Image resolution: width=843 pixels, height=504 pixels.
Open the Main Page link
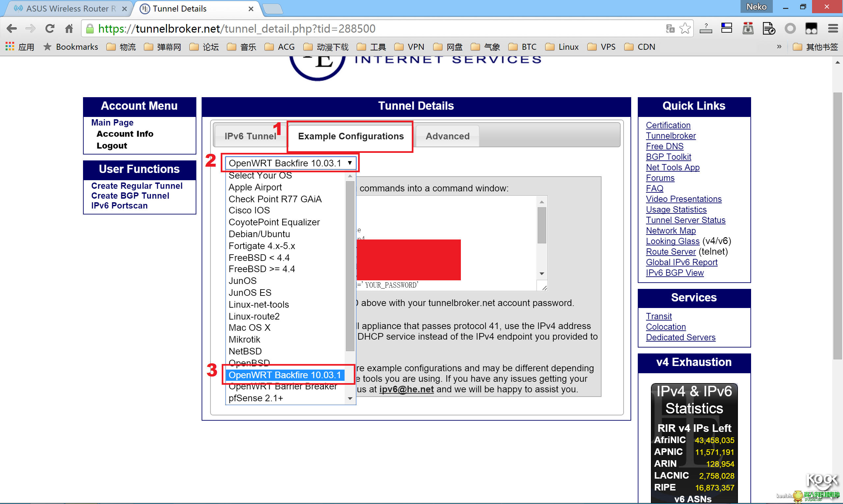(112, 123)
